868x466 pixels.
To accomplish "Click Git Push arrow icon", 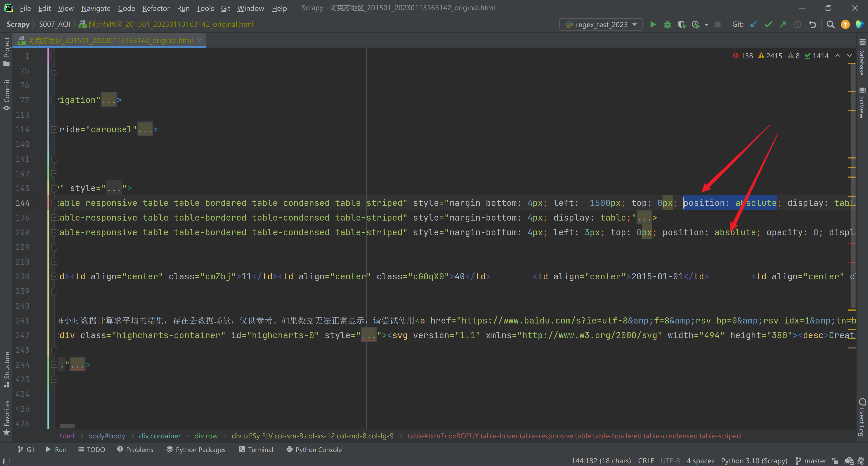I will (783, 25).
